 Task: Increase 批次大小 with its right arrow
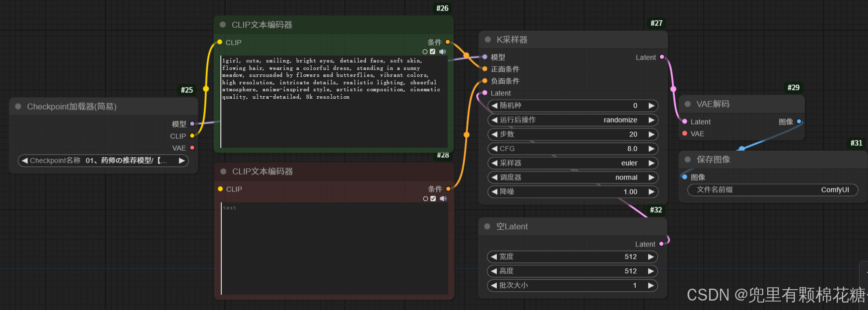651,286
